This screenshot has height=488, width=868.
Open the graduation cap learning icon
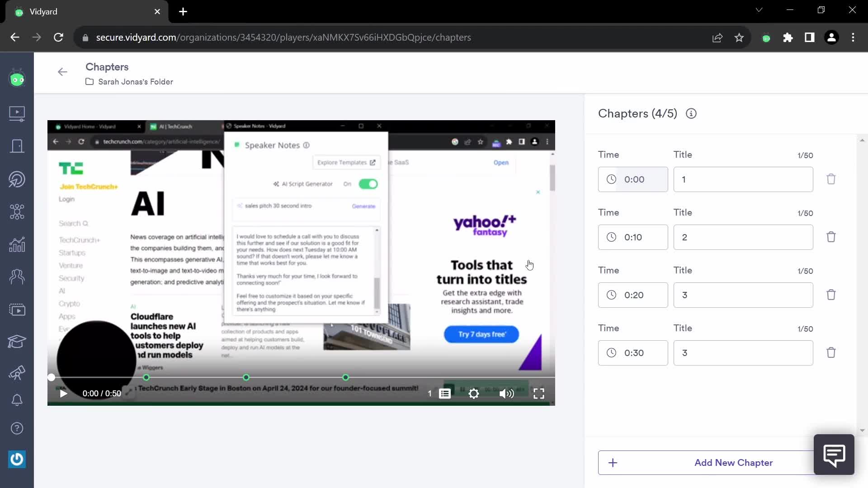coord(17,342)
